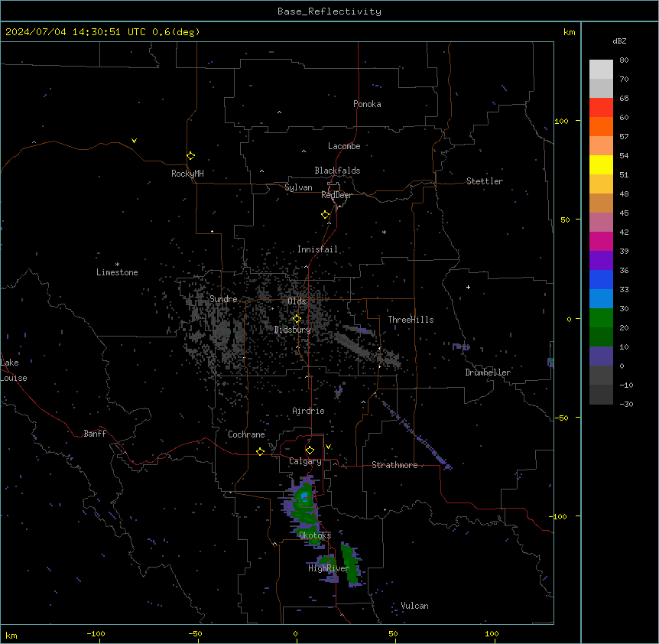Click the yellow diamond marker south of RedDeer
The width and height of the screenshot is (659, 644).
pos(326,215)
